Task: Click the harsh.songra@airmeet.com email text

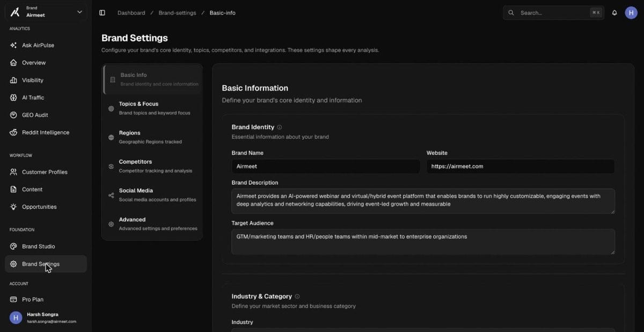Action: point(52,322)
